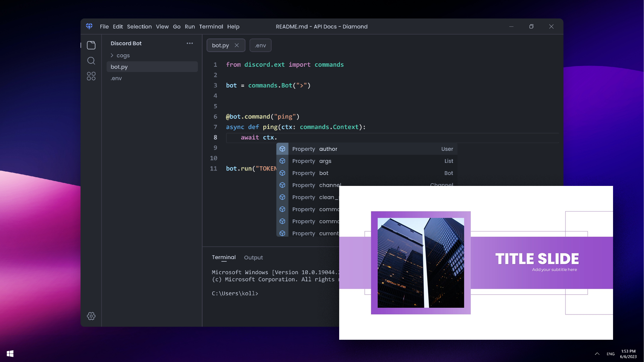Open the Search magnifier in sidebar
This screenshot has width=644, height=362.
click(91, 61)
